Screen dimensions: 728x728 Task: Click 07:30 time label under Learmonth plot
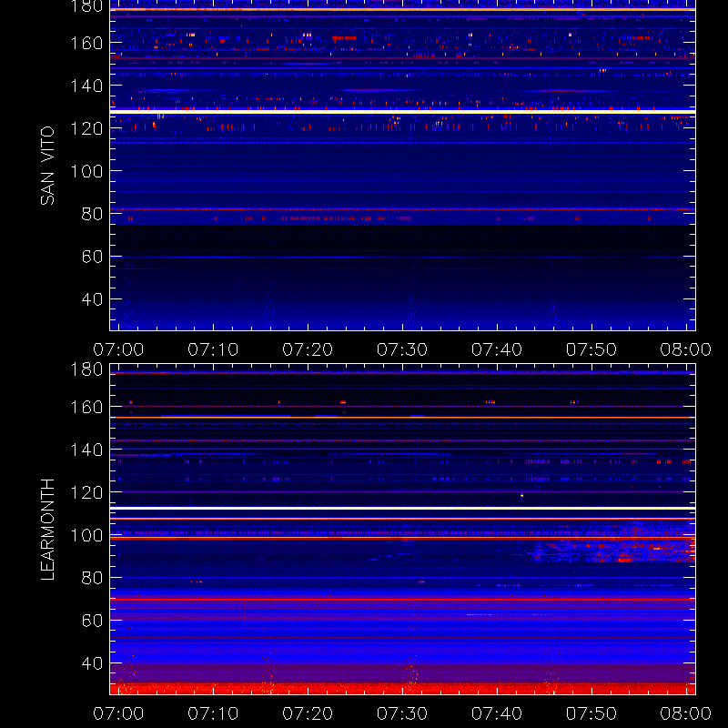402,713
